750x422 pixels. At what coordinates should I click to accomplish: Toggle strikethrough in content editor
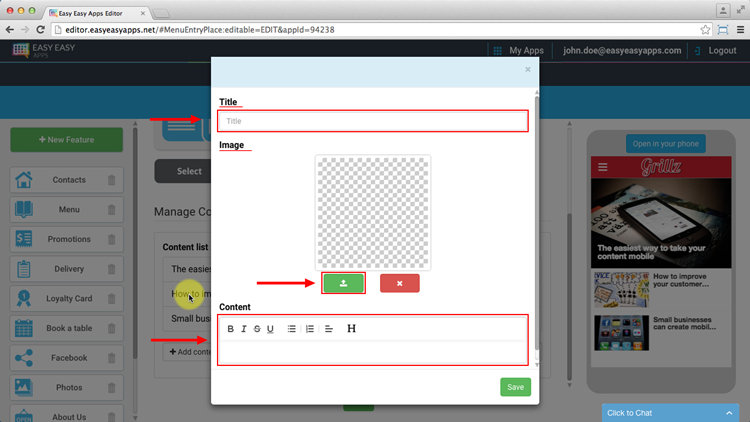coord(257,329)
